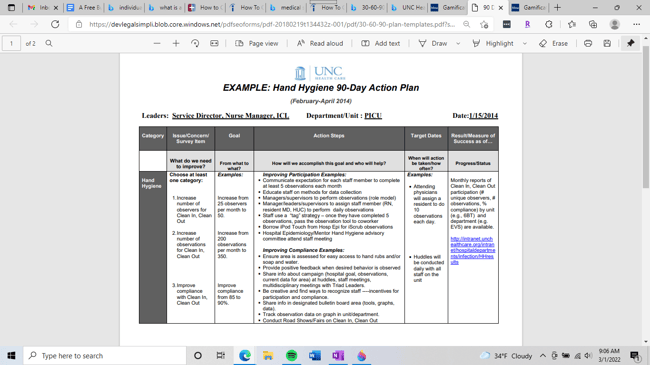Activate the Highlight tool

(492, 43)
